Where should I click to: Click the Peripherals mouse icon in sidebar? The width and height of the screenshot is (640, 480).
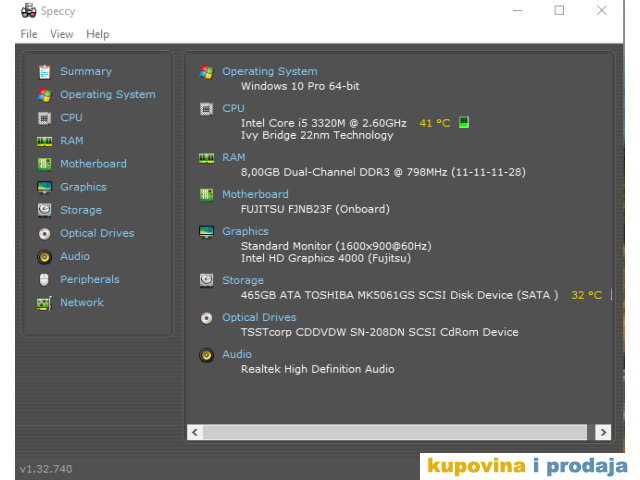point(44,279)
